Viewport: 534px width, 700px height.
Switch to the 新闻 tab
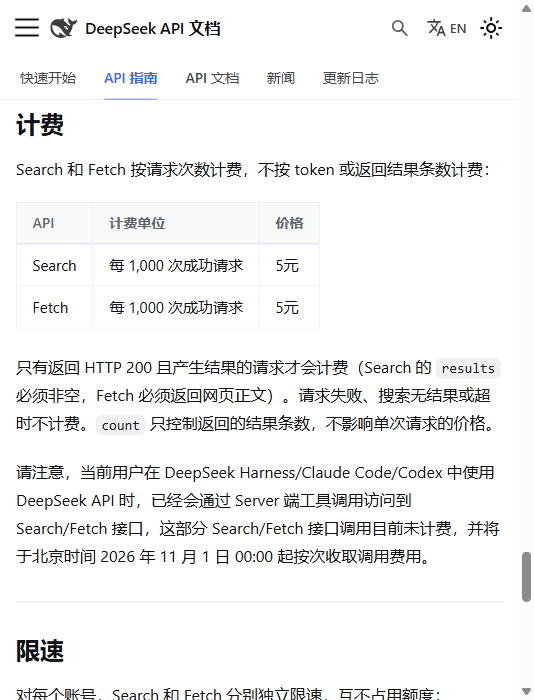[280, 78]
